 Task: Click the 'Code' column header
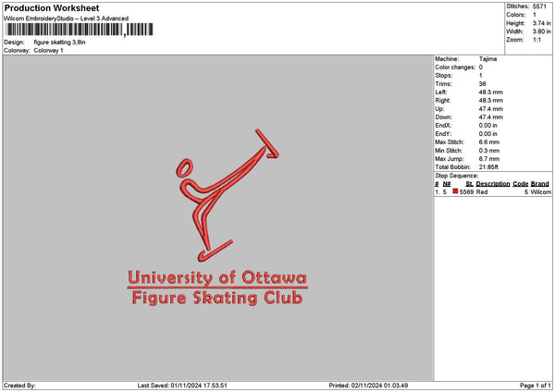[x=520, y=184]
